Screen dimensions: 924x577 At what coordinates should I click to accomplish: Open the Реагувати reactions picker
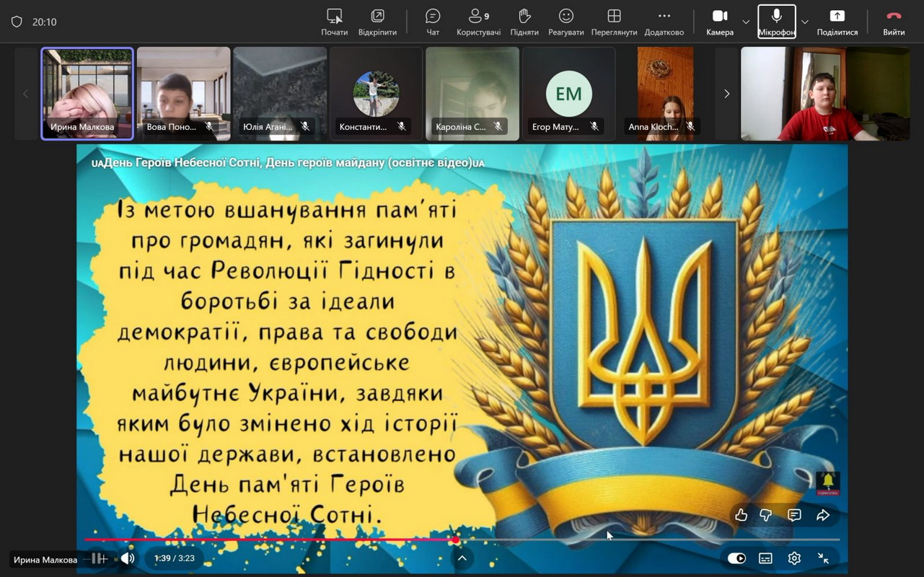(x=566, y=22)
